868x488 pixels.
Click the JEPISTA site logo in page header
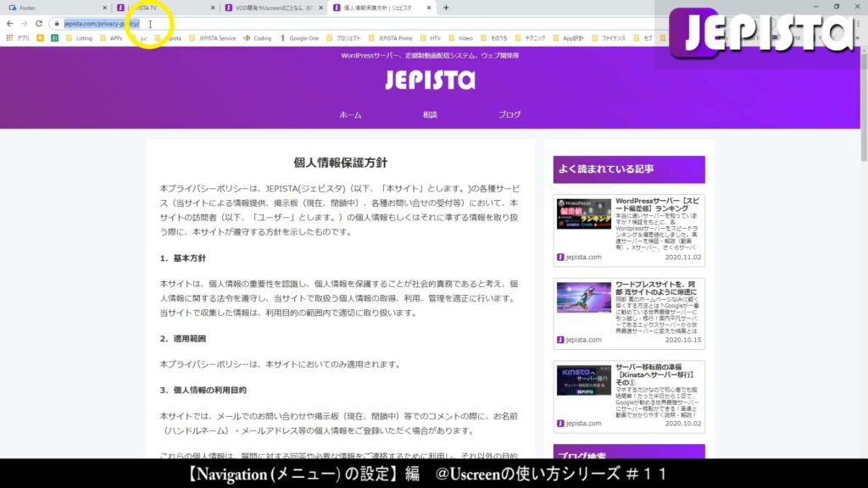click(x=431, y=79)
